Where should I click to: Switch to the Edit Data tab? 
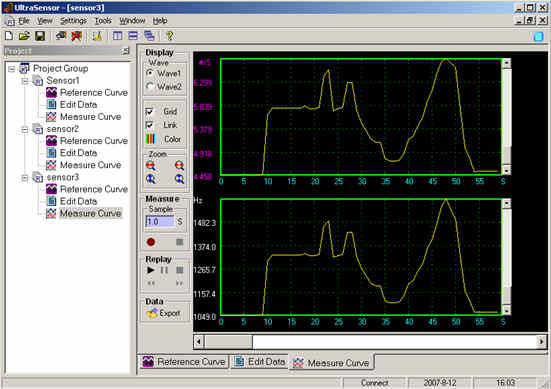(260, 362)
